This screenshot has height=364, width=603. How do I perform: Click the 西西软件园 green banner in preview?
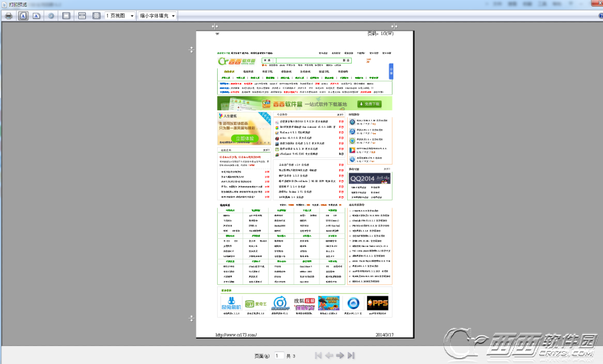pos(305,103)
